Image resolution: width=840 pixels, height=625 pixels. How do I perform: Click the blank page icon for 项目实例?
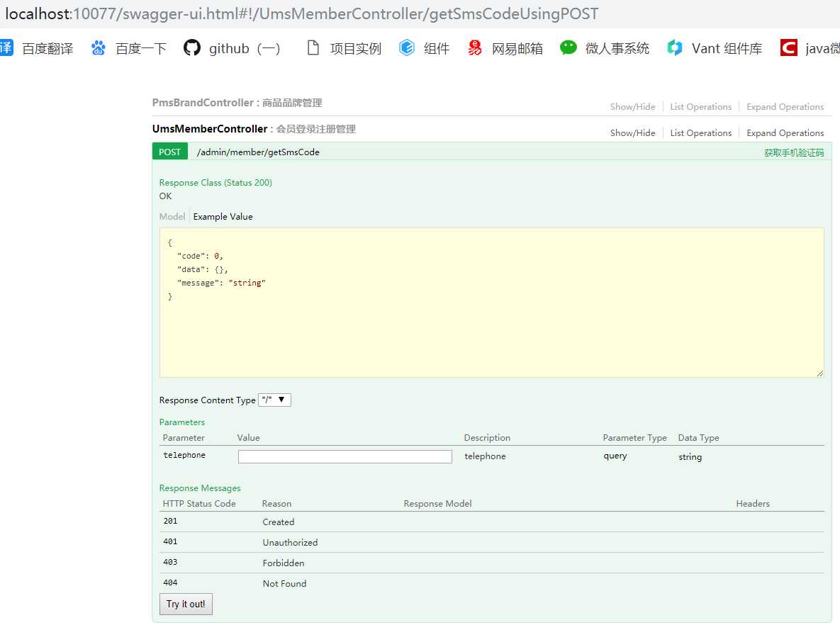click(x=313, y=47)
